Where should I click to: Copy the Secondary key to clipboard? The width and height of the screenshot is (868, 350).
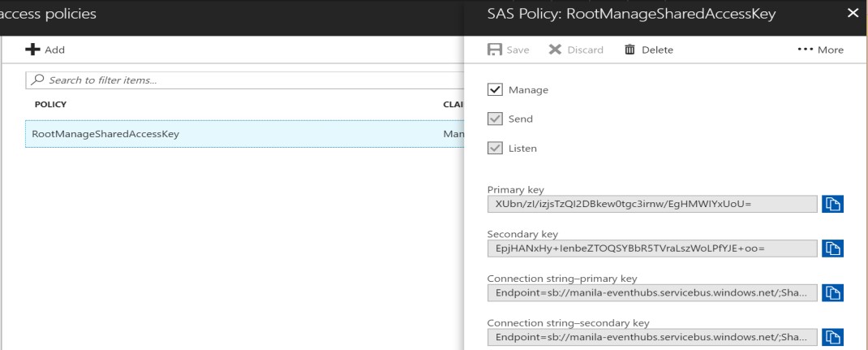click(832, 248)
